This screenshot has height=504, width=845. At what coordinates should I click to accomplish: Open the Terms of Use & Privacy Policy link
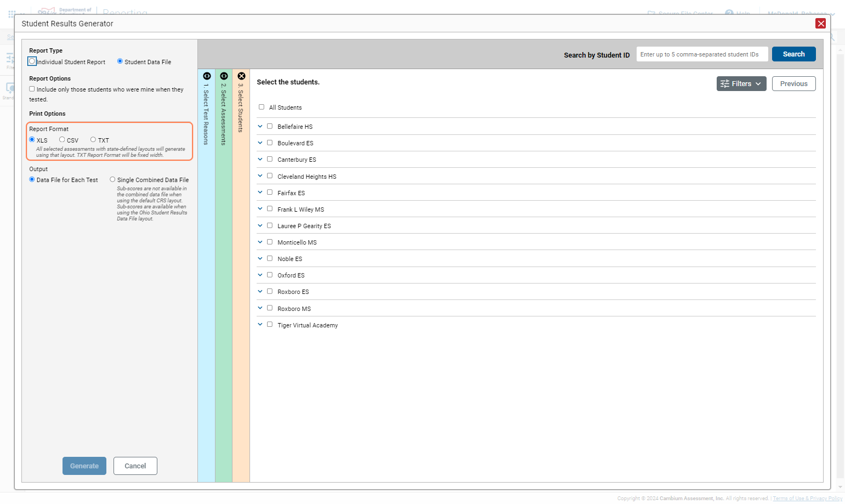(x=807, y=499)
